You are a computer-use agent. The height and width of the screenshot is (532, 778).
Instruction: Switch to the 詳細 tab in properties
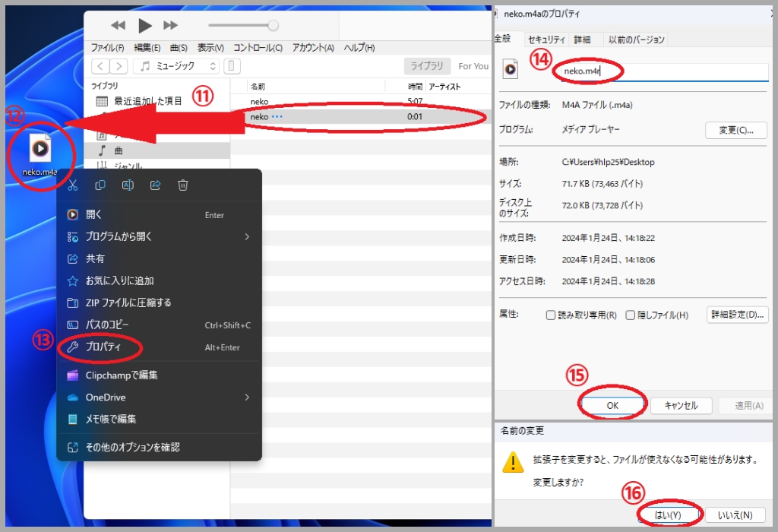point(582,40)
